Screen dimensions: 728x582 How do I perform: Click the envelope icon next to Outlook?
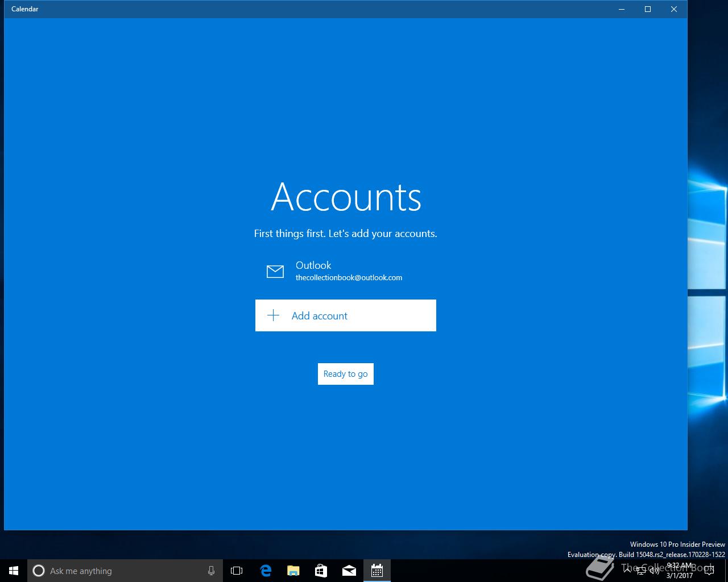pyautogui.click(x=275, y=272)
